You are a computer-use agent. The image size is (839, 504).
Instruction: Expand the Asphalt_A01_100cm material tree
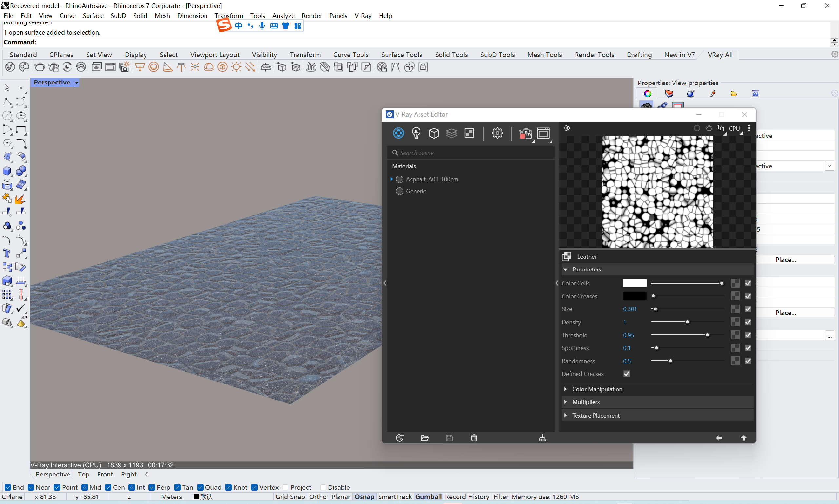[x=391, y=179]
